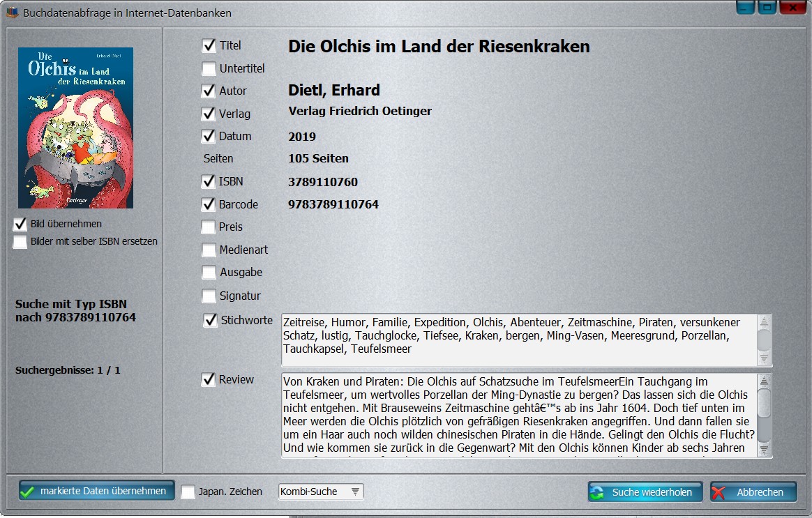This screenshot has height=518, width=812.
Task: Uncheck the Verlag checkbox
Action: pyautogui.click(x=209, y=114)
